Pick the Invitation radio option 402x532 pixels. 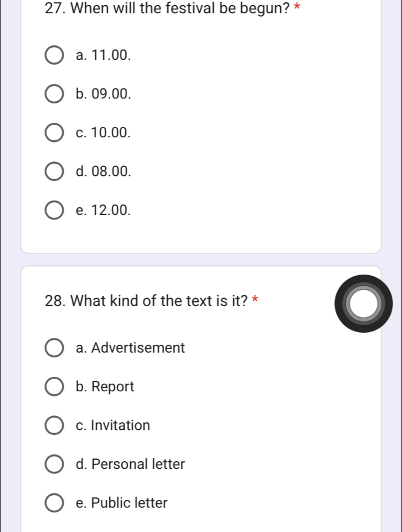tap(55, 426)
